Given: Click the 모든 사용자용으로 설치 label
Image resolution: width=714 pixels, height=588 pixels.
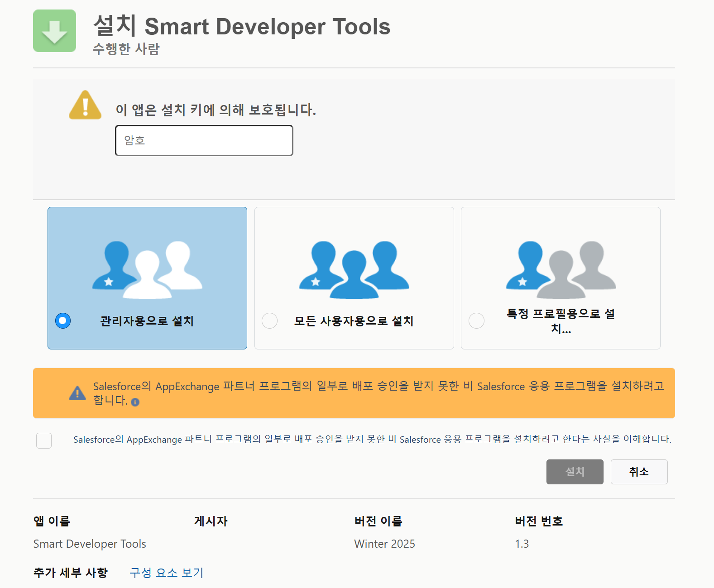Looking at the screenshot, I should 354,321.
